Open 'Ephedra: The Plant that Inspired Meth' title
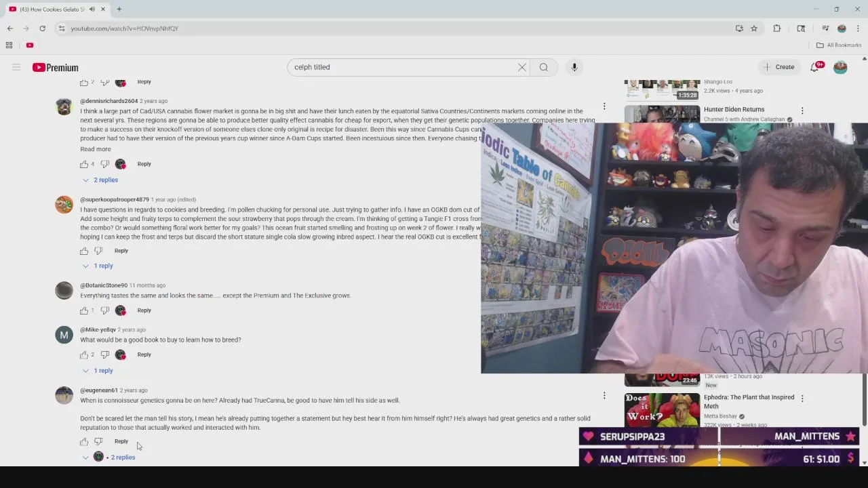The width and height of the screenshot is (868, 488). 749,402
